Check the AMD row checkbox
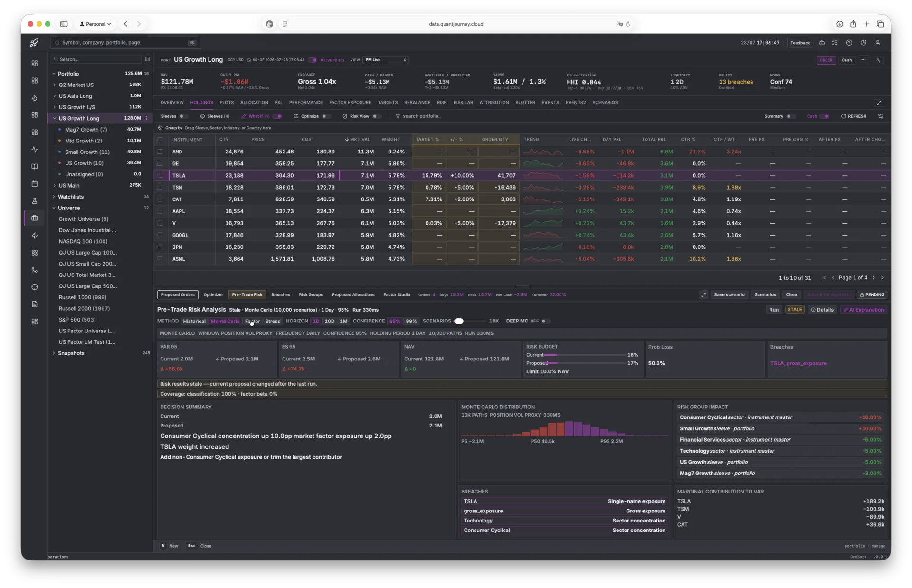 pyautogui.click(x=160, y=152)
